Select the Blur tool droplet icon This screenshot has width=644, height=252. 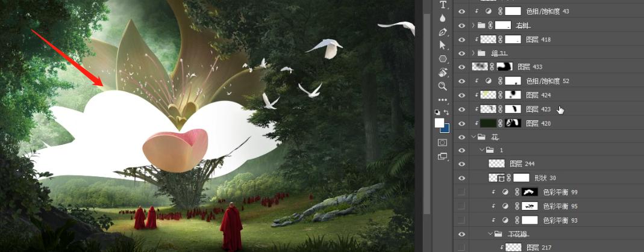pos(443,18)
